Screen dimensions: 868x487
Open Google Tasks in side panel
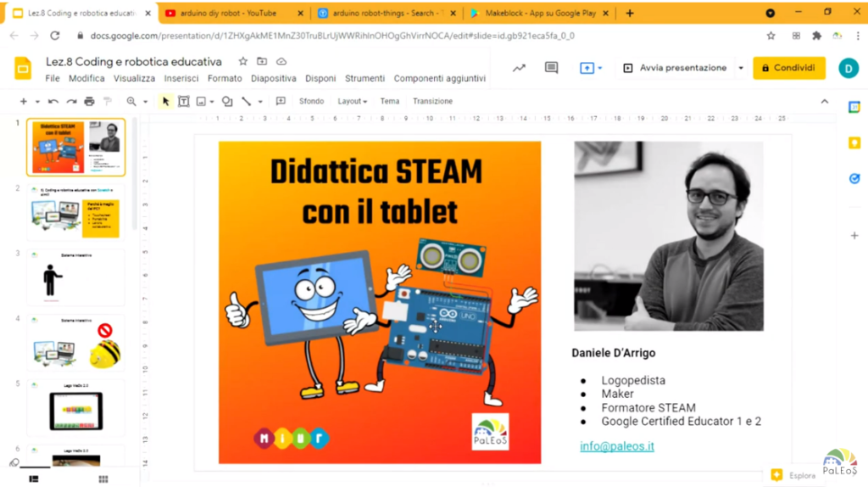[x=854, y=178]
